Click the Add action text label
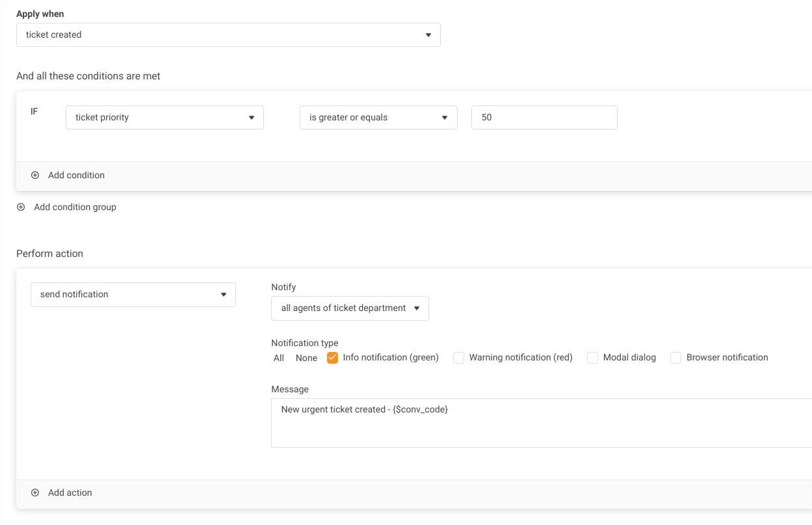 coord(70,492)
